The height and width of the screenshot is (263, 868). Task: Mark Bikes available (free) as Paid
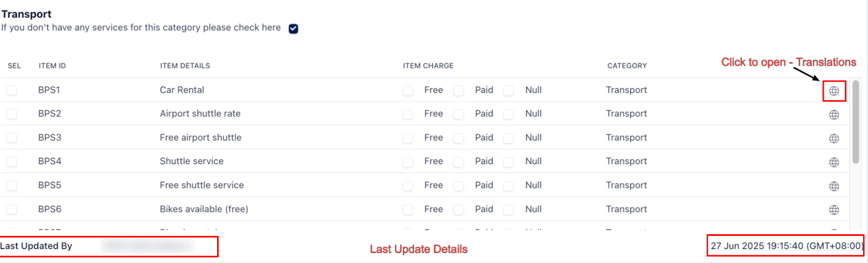(458, 210)
